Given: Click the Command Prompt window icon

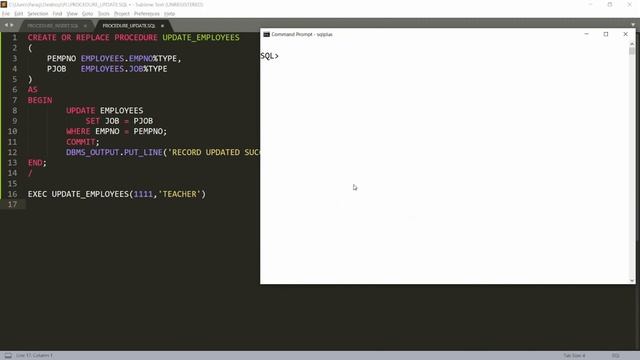Looking at the screenshot, I should pyautogui.click(x=267, y=34).
